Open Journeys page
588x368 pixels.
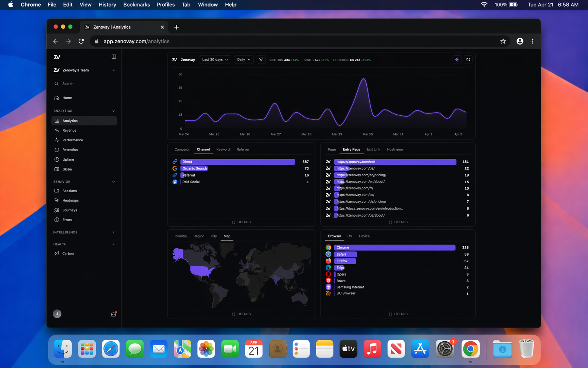tap(84, 210)
